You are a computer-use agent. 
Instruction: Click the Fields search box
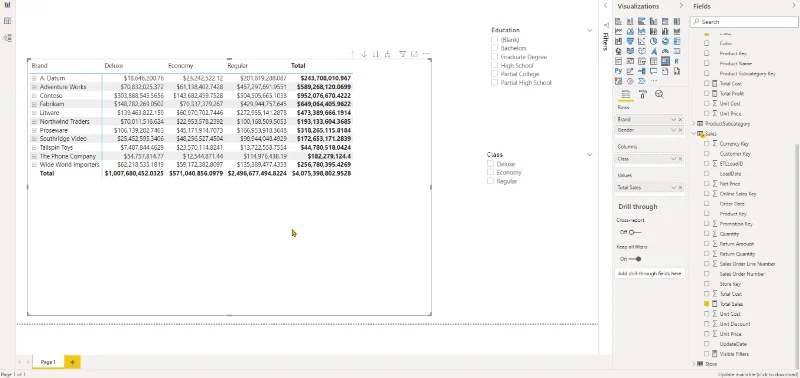click(744, 22)
